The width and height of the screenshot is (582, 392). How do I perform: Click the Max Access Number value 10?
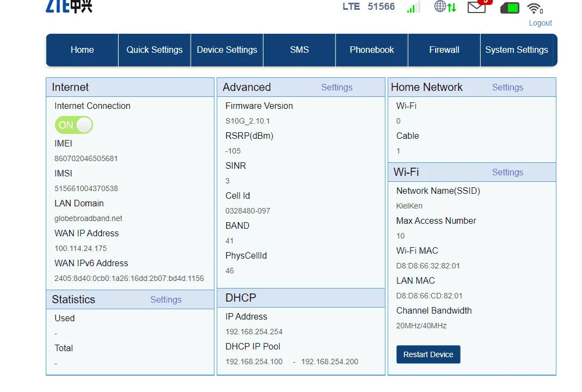tap(401, 236)
